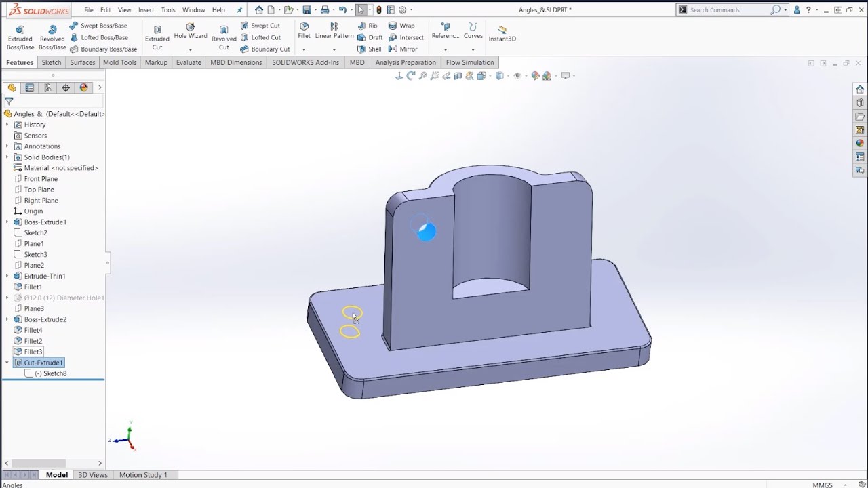This screenshot has height=488, width=868.
Task: Start the Linear Pattern tool
Action: point(334,31)
